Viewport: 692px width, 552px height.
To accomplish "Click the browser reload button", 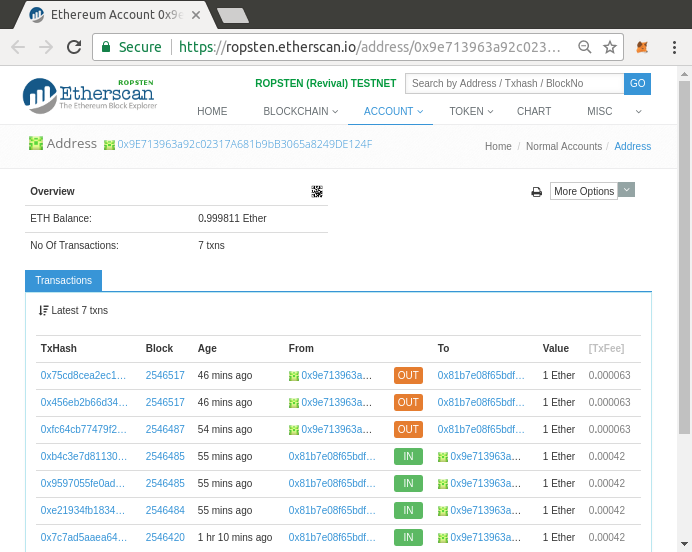I will click(x=74, y=47).
